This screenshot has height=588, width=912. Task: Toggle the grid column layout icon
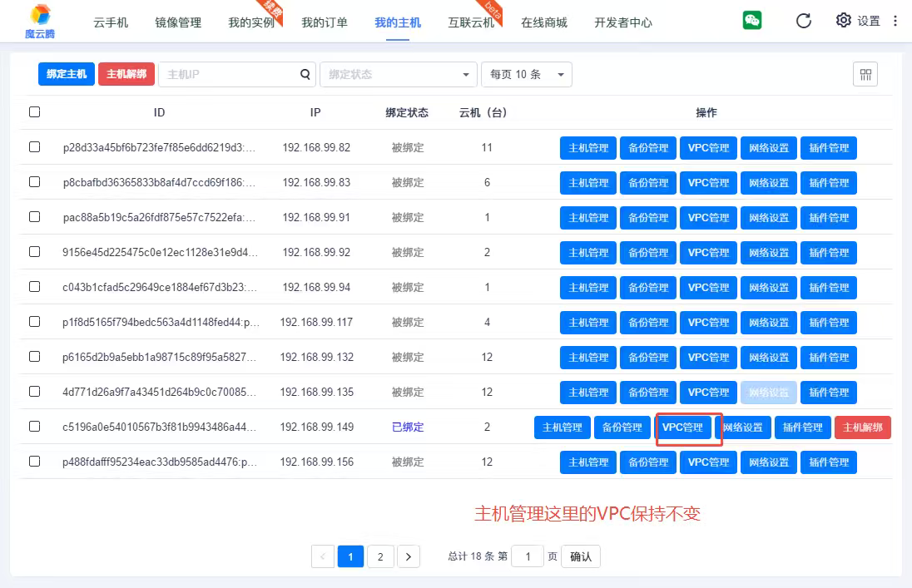[x=865, y=75]
